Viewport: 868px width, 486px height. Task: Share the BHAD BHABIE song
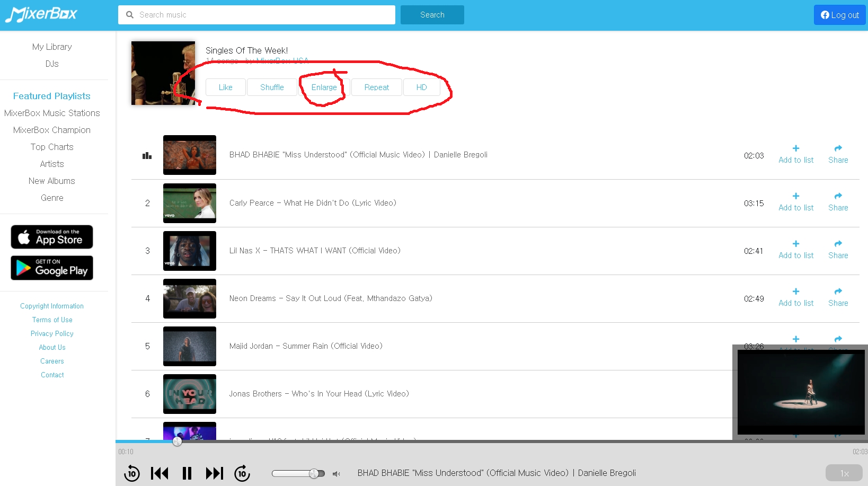(838, 154)
